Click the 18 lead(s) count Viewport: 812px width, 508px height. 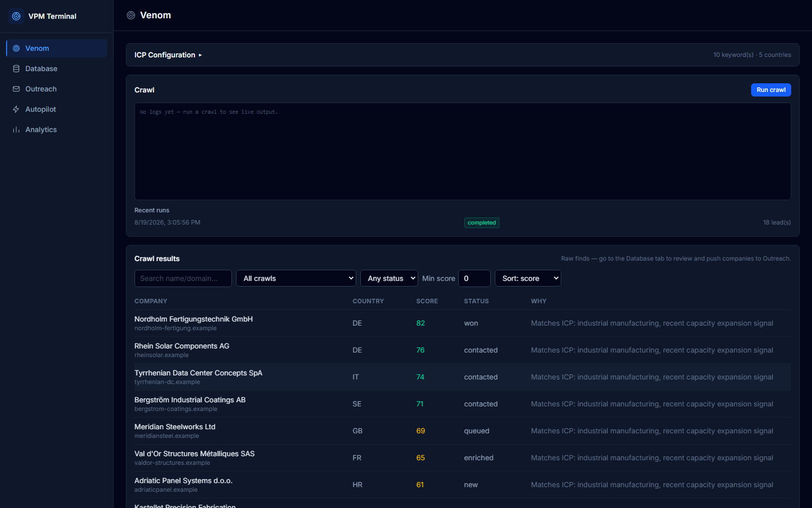click(777, 223)
